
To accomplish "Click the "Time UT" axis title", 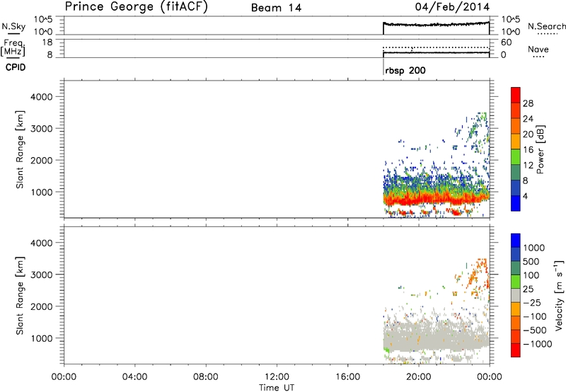I will click(x=277, y=388).
